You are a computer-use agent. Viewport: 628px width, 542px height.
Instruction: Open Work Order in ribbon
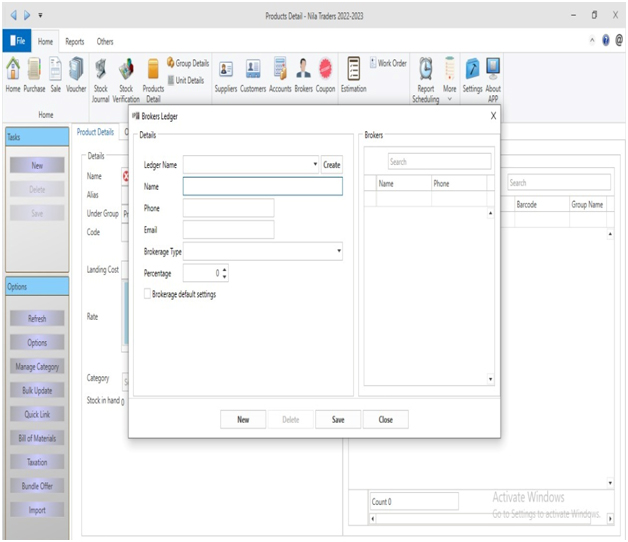[388, 63]
